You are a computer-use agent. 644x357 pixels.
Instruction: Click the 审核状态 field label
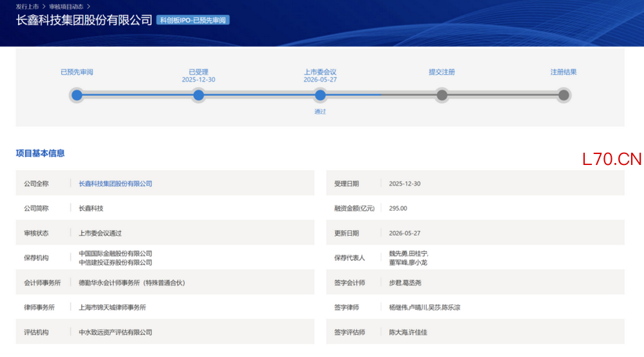click(36, 233)
